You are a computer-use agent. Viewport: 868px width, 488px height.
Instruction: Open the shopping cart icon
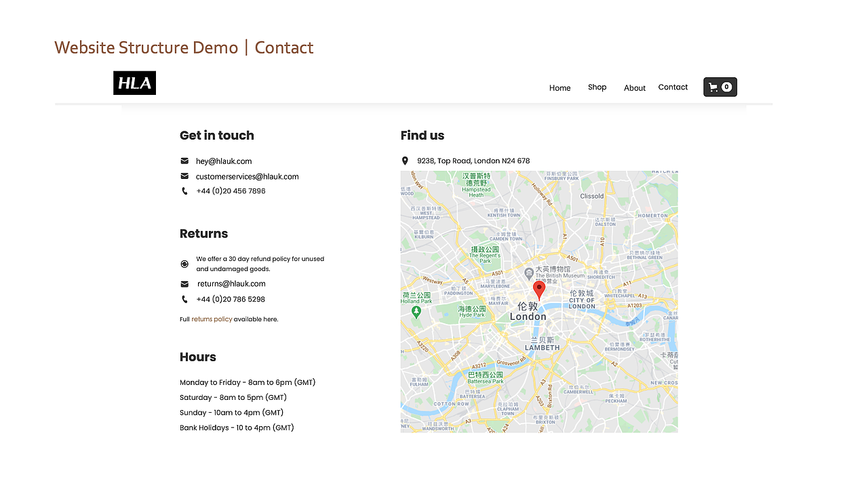click(x=713, y=87)
